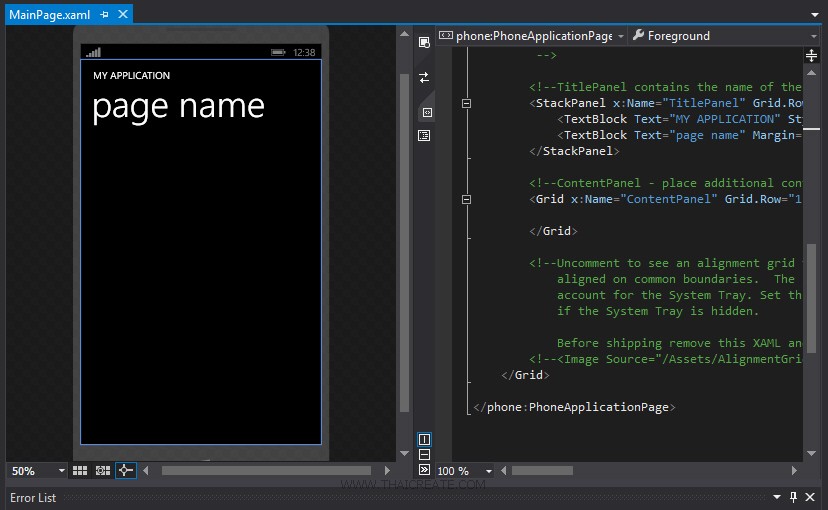Viewport: 828px width, 510px height.
Task: Toggle show snap grid in designer
Action: 80,470
